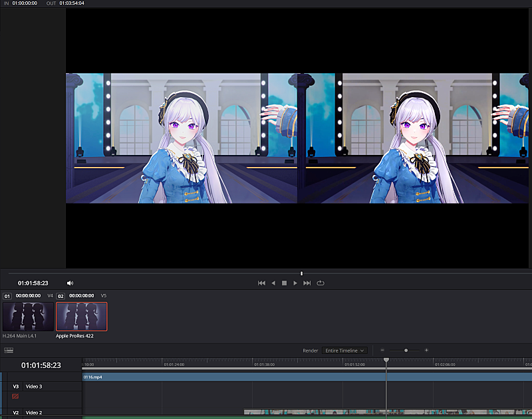Screen dimensions: 532x419
Task: Click the viewer scrubber bar position handle
Action: [x=301, y=273]
